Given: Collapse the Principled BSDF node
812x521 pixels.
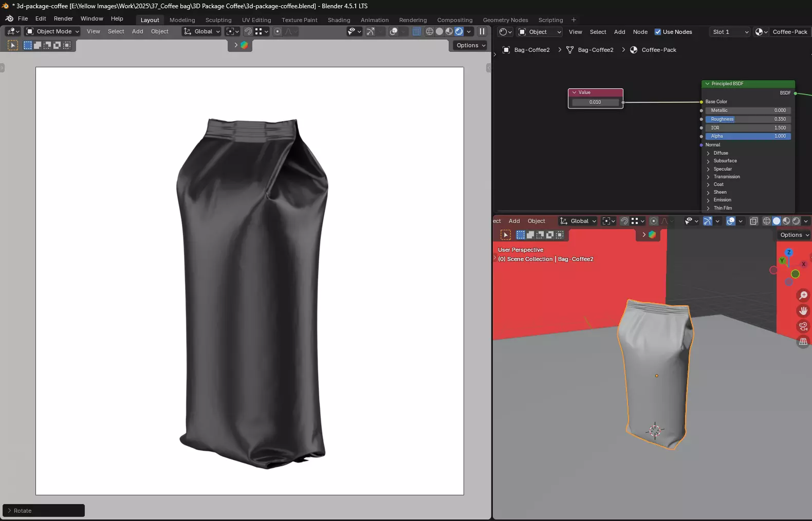Looking at the screenshot, I should click(x=707, y=84).
